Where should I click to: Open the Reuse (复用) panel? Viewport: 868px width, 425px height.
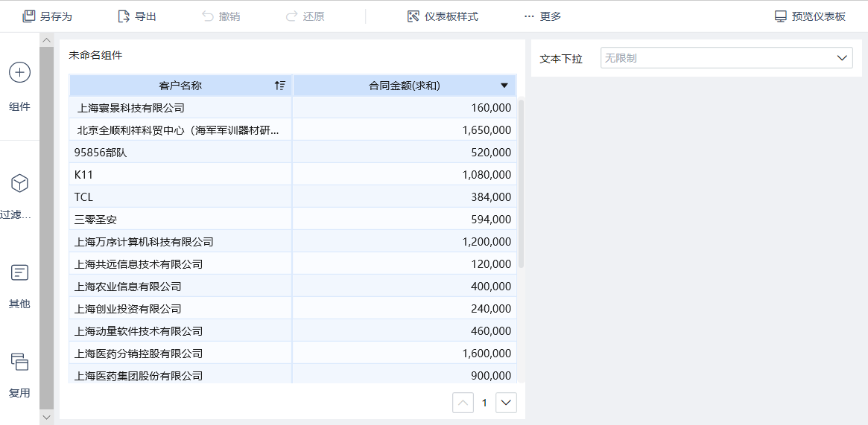click(x=19, y=362)
